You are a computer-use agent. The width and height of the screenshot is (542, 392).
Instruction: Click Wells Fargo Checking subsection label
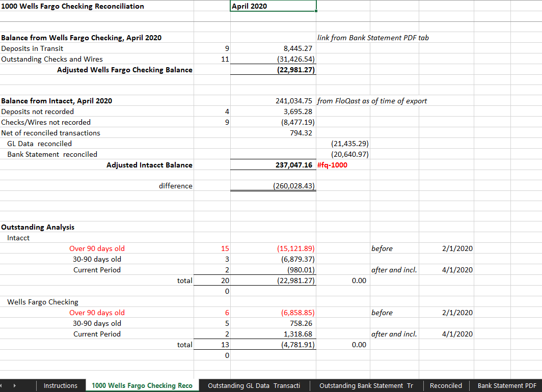pyautogui.click(x=43, y=302)
